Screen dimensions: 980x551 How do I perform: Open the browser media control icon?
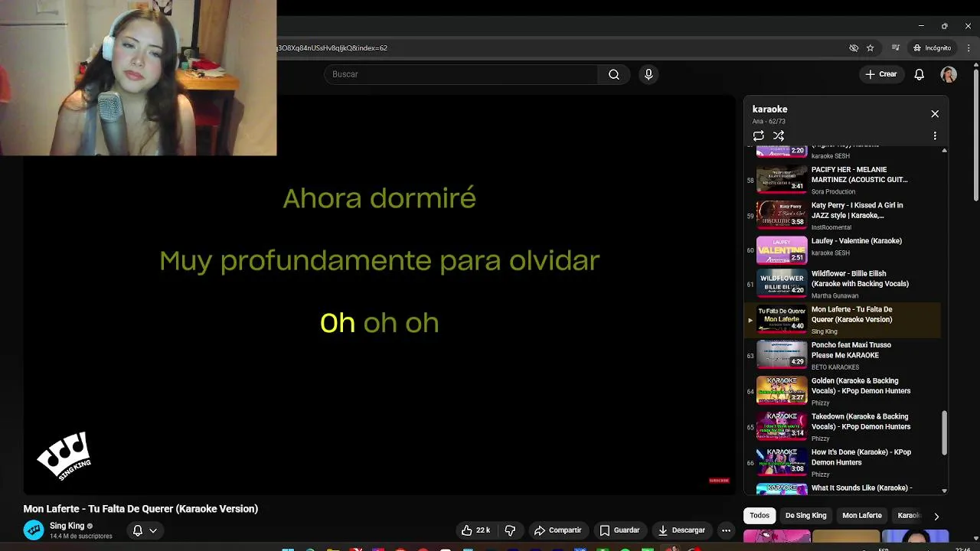(896, 47)
